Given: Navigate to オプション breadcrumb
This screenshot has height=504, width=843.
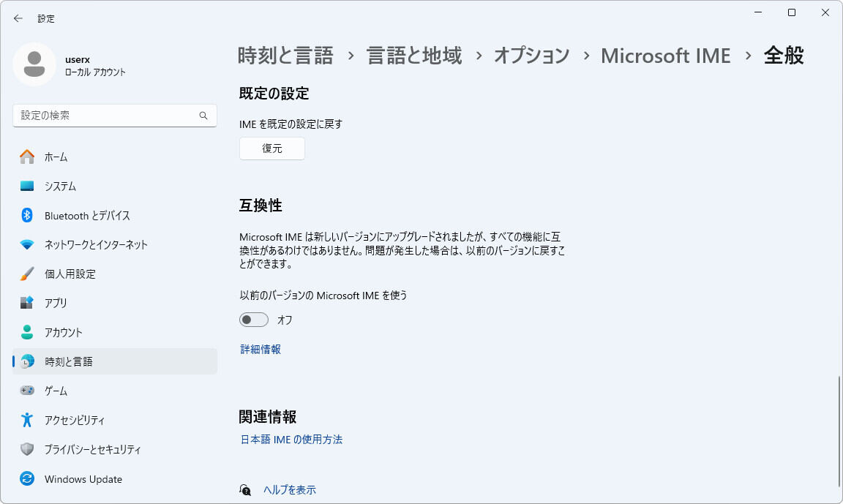Looking at the screenshot, I should pyautogui.click(x=532, y=56).
